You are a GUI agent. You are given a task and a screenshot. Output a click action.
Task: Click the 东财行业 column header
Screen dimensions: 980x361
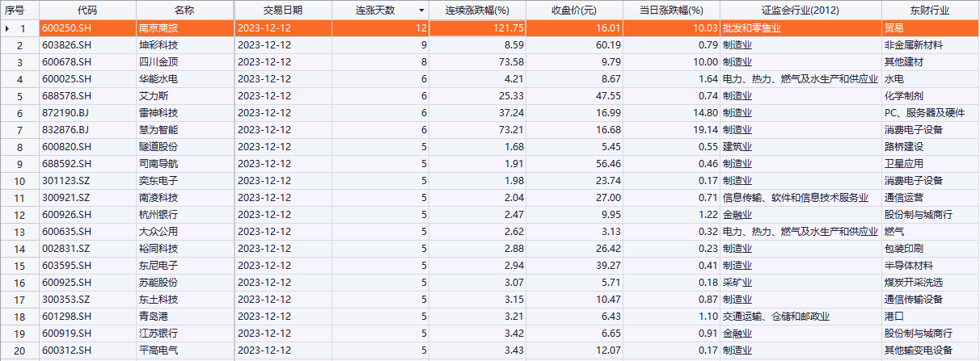click(x=929, y=10)
